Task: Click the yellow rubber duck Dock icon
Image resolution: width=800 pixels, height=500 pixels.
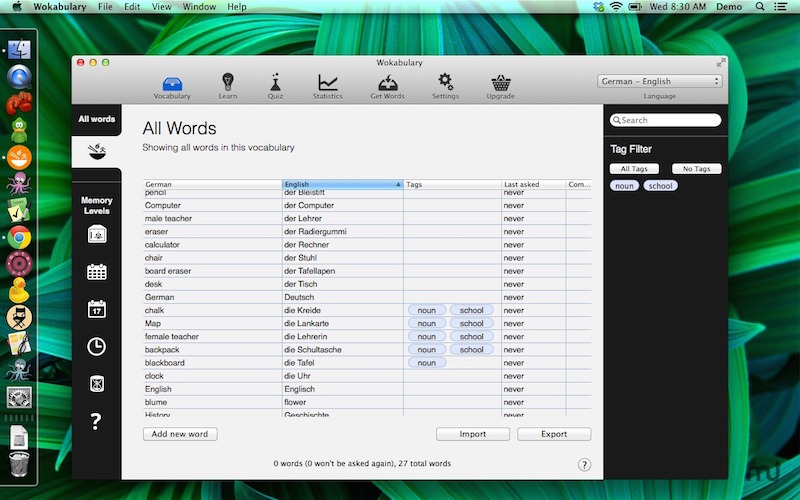Action: [x=19, y=290]
